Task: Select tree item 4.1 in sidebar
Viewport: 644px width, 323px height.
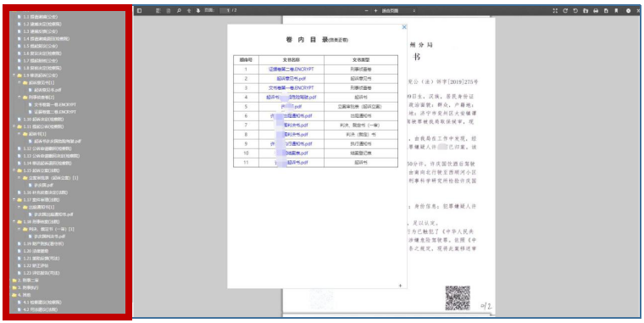Action: pos(42,302)
